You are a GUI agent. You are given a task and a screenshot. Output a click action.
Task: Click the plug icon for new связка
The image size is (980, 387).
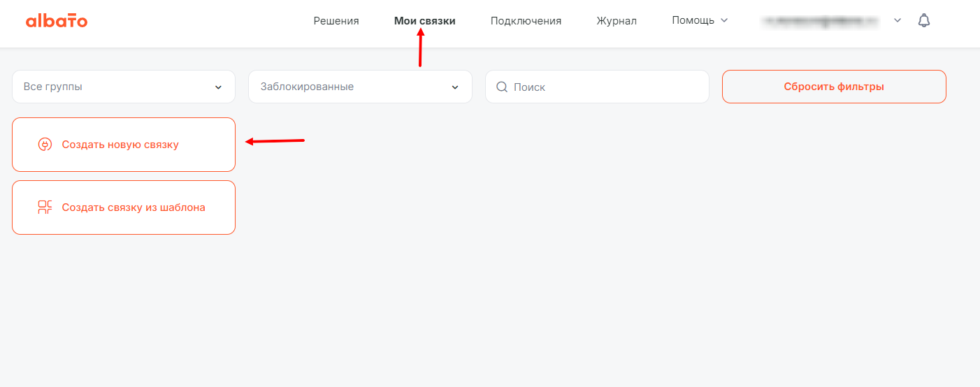click(x=45, y=145)
